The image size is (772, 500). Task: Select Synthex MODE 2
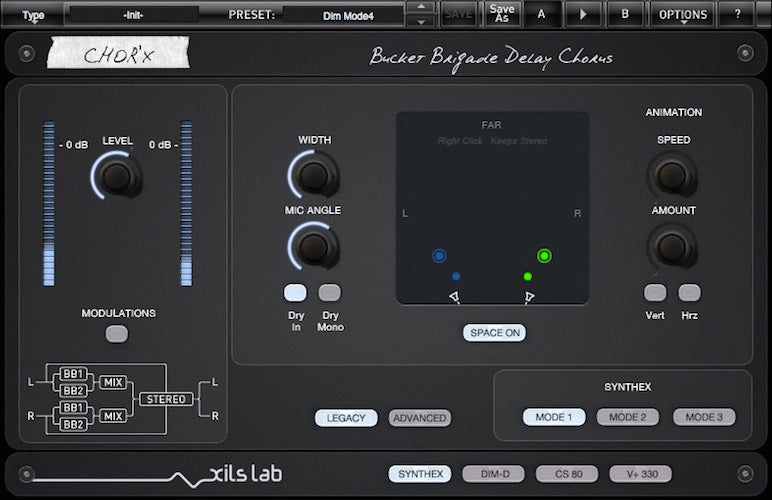pos(628,417)
